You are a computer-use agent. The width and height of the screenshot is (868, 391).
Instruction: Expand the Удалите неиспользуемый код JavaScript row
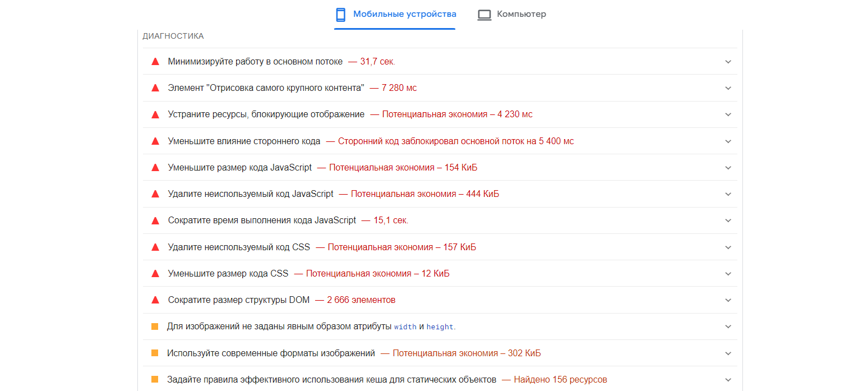[x=728, y=194]
